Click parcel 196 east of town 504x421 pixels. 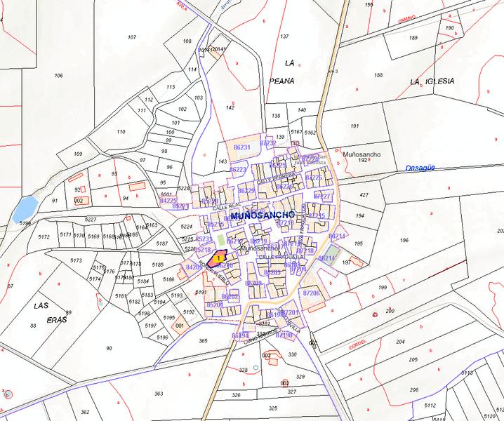(404, 241)
